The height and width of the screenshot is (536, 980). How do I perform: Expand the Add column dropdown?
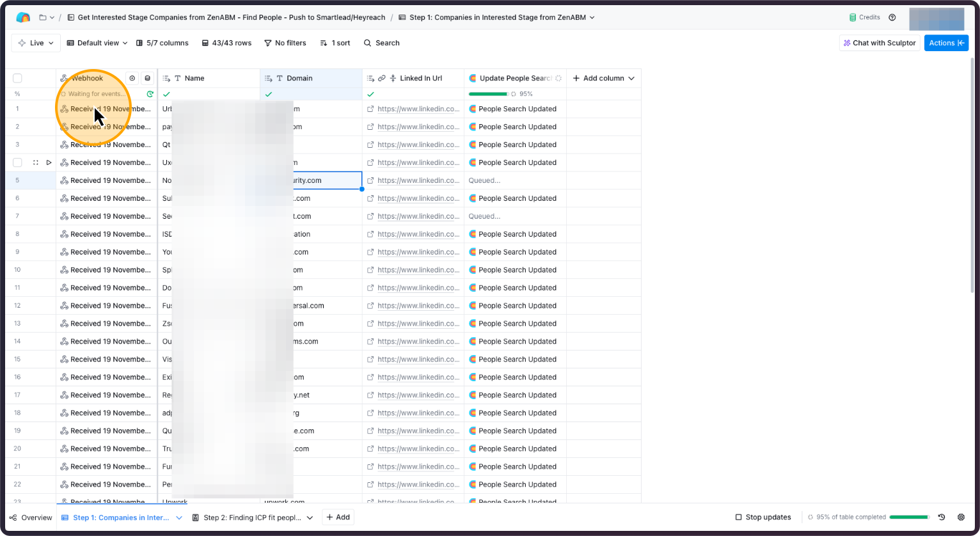pyautogui.click(x=603, y=78)
